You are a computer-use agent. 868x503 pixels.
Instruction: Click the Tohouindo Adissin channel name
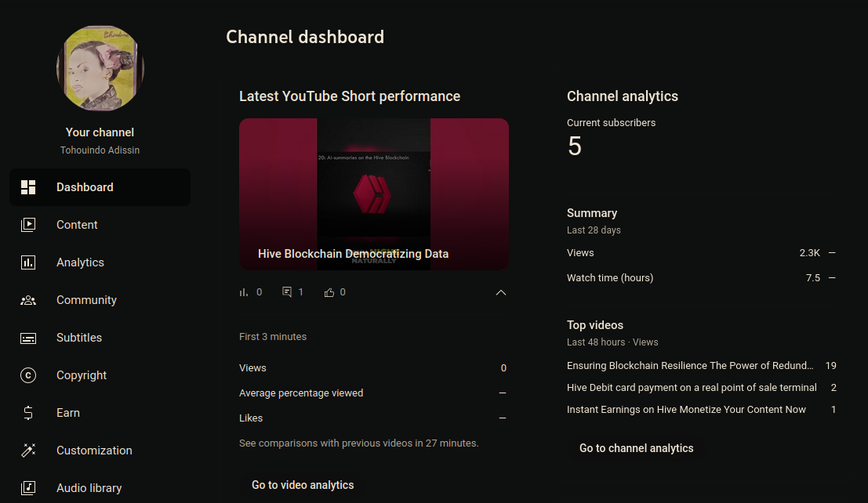[x=100, y=150]
